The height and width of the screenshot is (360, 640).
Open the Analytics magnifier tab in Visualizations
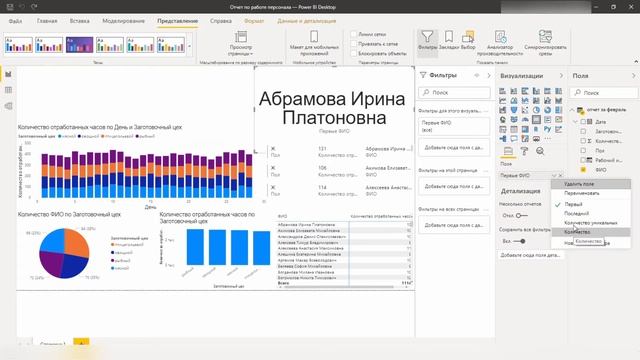coord(540,151)
